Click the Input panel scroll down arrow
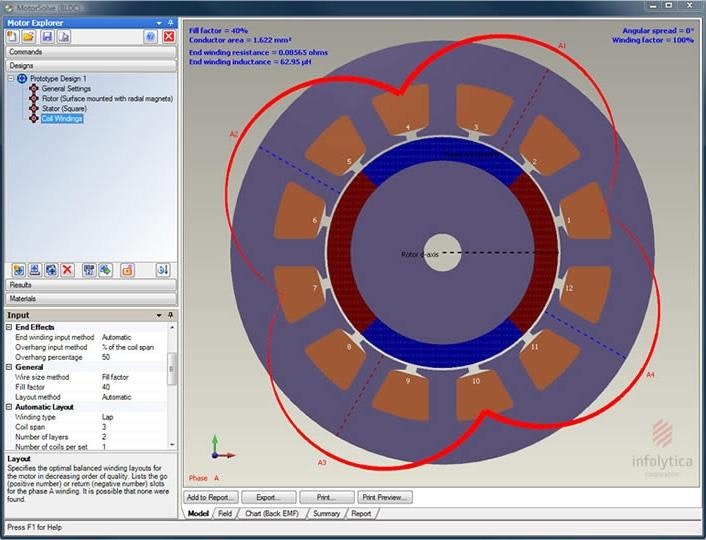Image resolution: width=706 pixels, height=540 pixels. (x=172, y=445)
